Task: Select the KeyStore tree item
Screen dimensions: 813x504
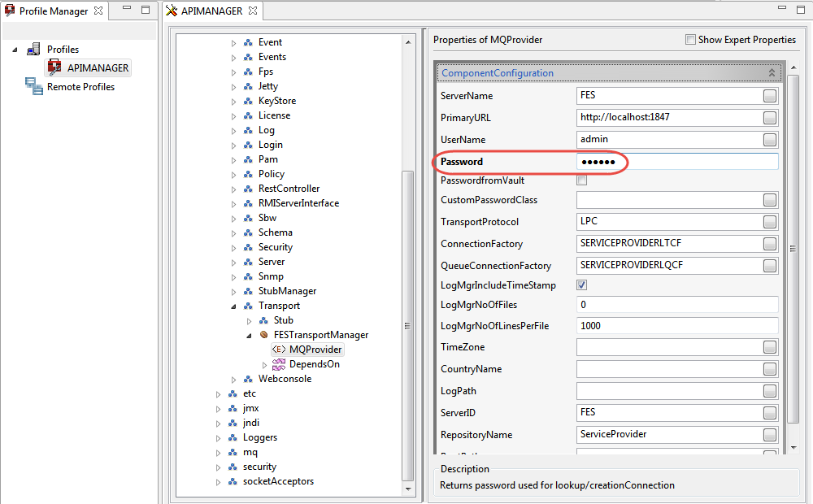Action: coord(276,101)
